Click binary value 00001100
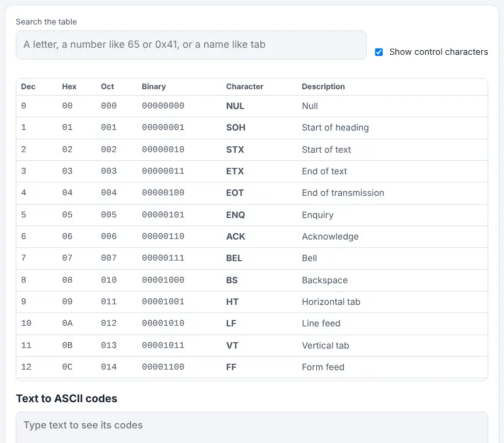The height and width of the screenshot is (443, 504). coord(163,367)
